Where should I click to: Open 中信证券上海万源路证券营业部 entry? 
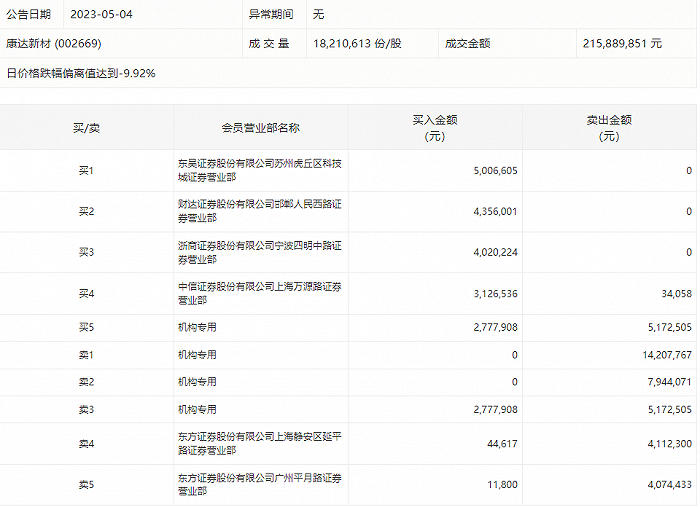(260, 293)
